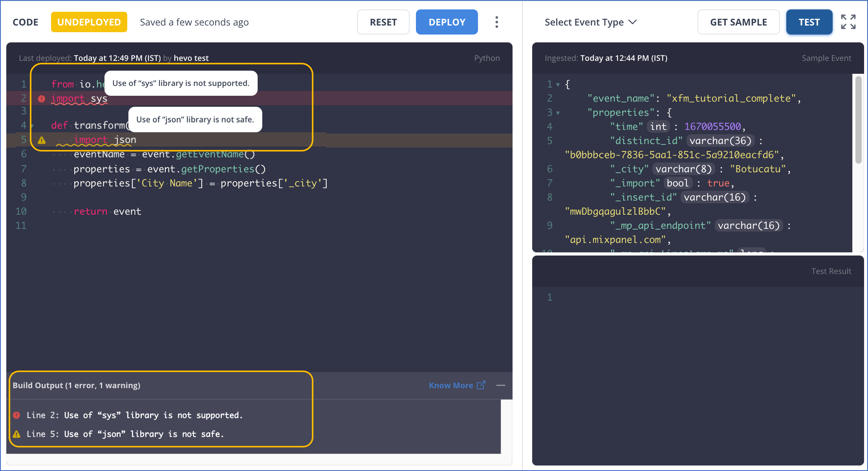
Task: Toggle the UNDEPLOYED status indicator
Action: pyautogui.click(x=89, y=22)
